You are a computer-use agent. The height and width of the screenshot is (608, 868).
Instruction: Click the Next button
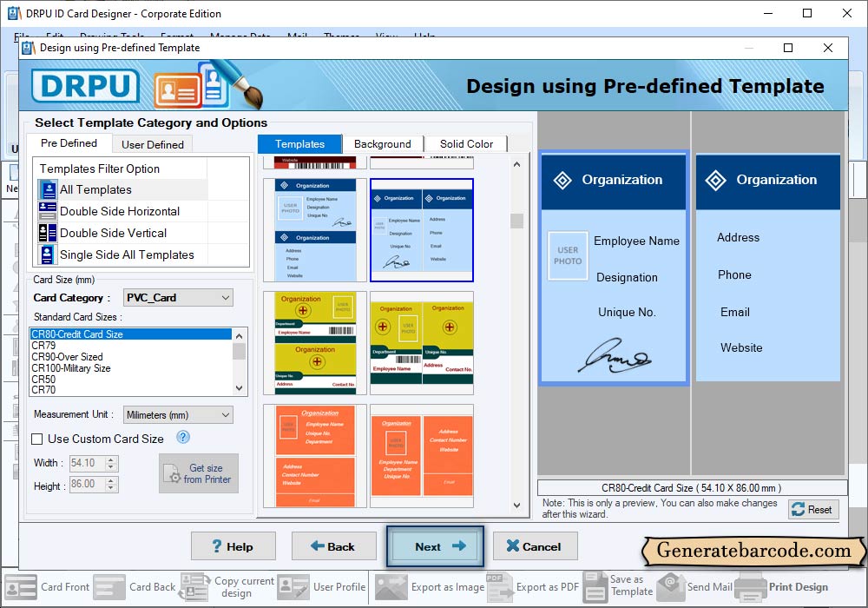point(435,546)
